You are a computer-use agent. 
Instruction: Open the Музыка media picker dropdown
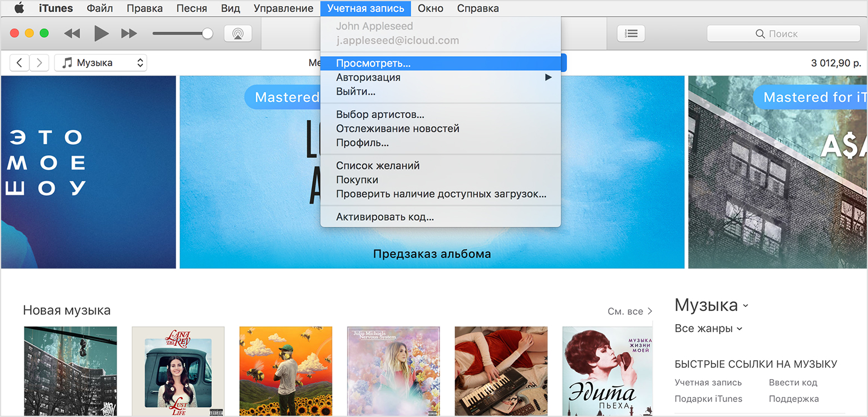click(101, 63)
